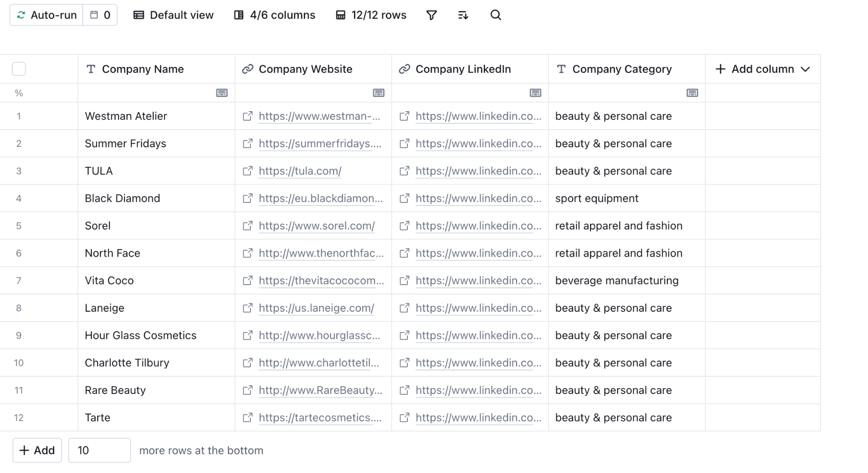Viewport: 868px width, 473px height.
Task: Open LinkedIn link in Tarte row
Action: pyautogui.click(x=478, y=418)
